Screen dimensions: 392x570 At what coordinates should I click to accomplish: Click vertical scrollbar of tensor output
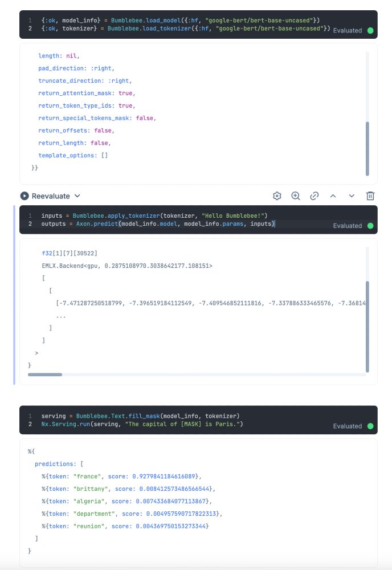click(x=367, y=327)
